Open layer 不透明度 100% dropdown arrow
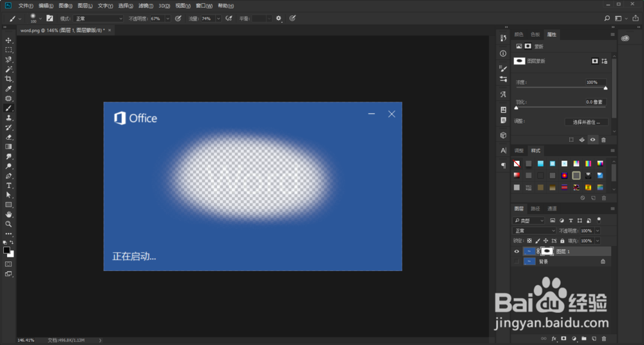This screenshot has height=345, width=644. [598, 231]
